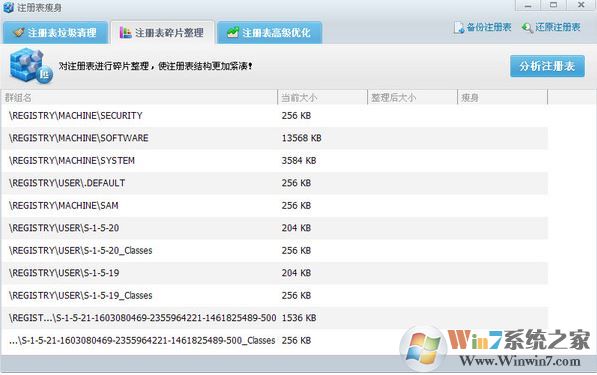Select the \REGISTRY\USER\.DEFAULT row
The width and height of the screenshot is (597, 375).
(x=275, y=183)
